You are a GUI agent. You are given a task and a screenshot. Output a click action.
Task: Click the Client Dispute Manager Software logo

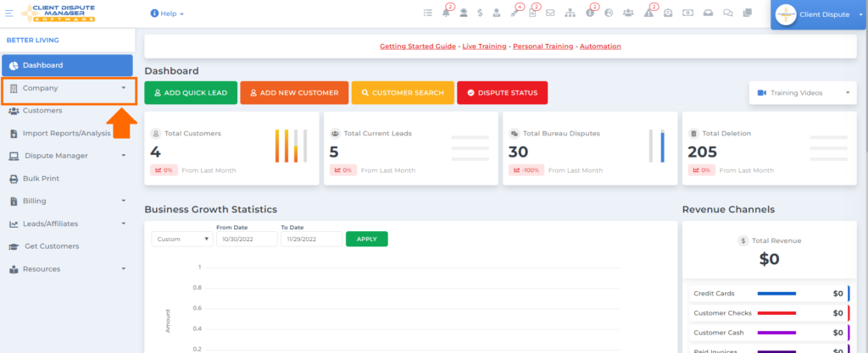[x=58, y=14]
